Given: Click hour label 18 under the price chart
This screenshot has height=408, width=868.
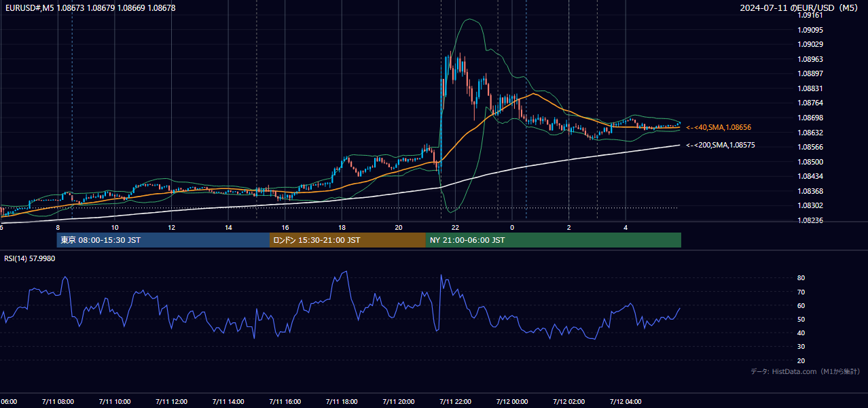Looking at the screenshot, I should pos(342,228).
